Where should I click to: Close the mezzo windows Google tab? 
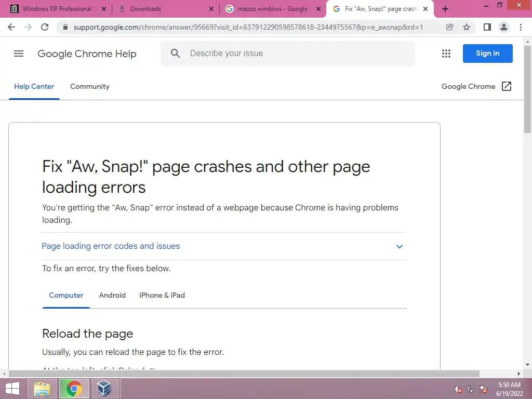tap(318, 9)
